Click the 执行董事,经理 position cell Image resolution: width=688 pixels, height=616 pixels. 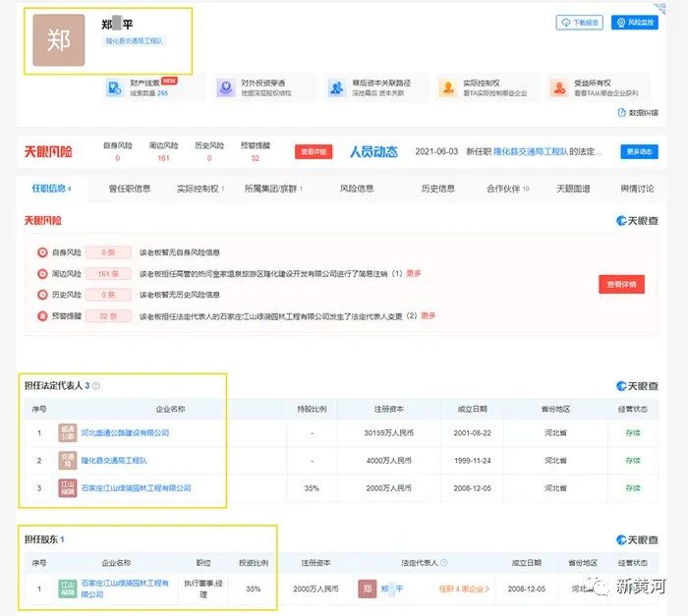(x=203, y=588)
